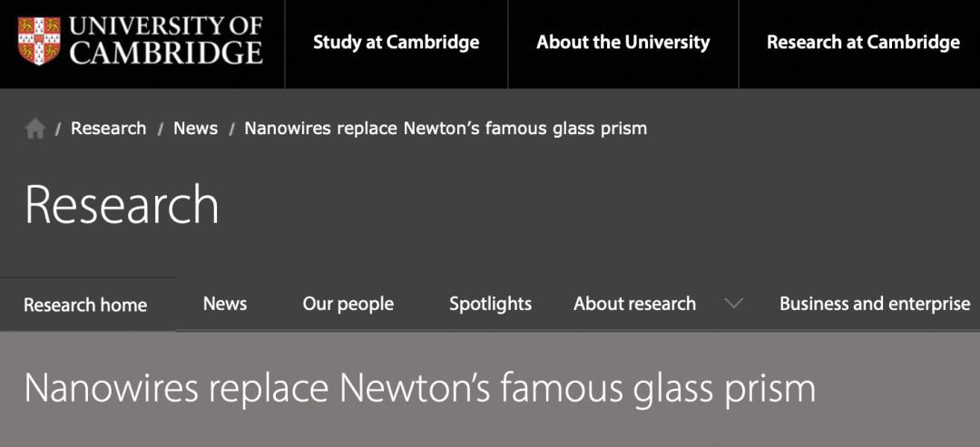Go to Research in the breadcrumb
The width and height of the screenshot is (980, 447).
tap(108, 128)
